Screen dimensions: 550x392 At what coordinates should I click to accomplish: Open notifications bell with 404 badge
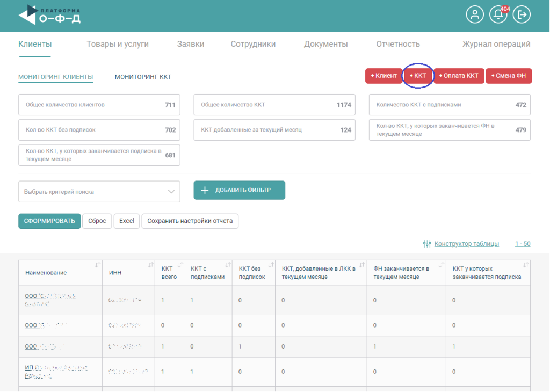coord(498,15)
